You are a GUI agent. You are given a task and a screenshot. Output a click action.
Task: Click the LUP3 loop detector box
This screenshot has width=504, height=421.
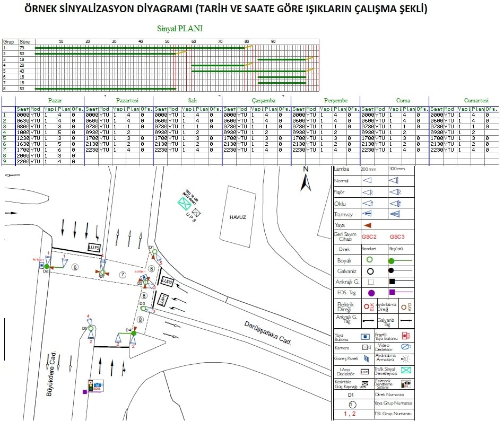tap(94, 248)
